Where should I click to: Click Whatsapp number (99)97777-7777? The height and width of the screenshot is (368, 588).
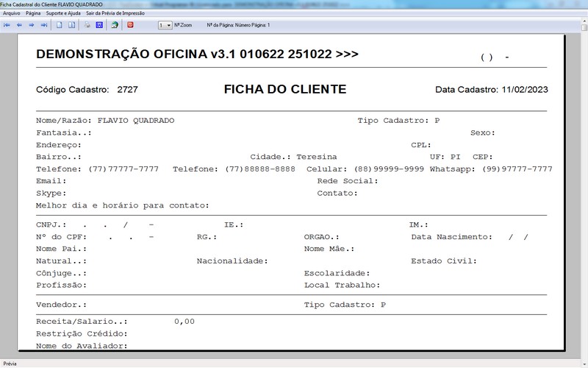pos(517,169)
